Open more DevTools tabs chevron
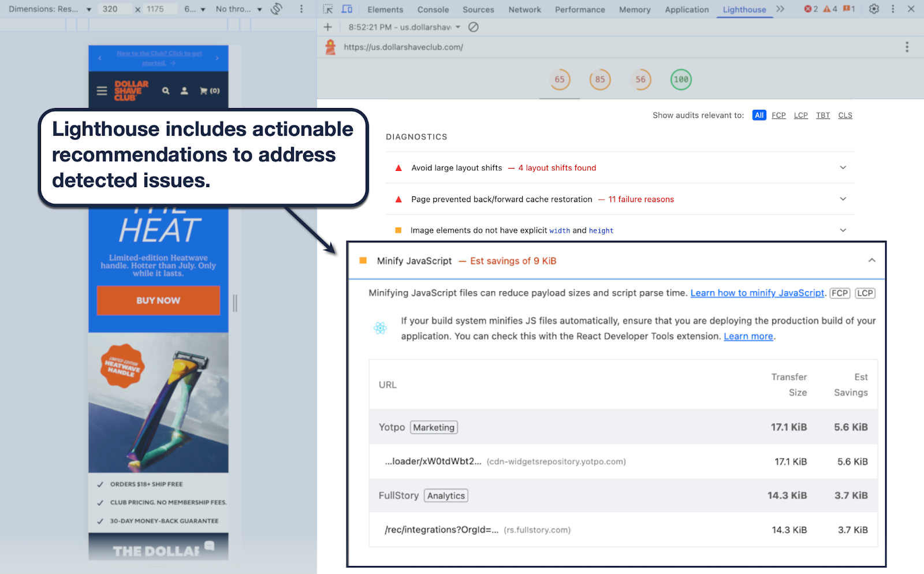The height and width of the screenshot is (574, 924). click(780, 9)
